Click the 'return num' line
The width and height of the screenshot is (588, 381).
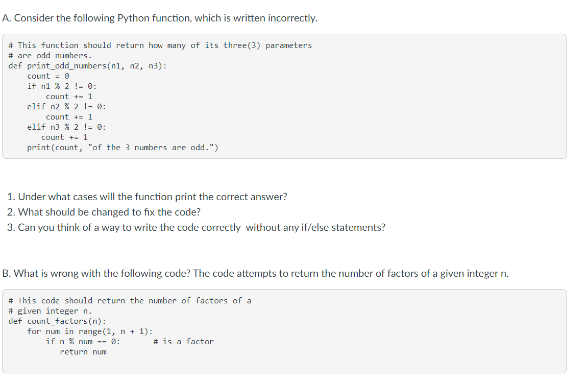coord(83,352)
